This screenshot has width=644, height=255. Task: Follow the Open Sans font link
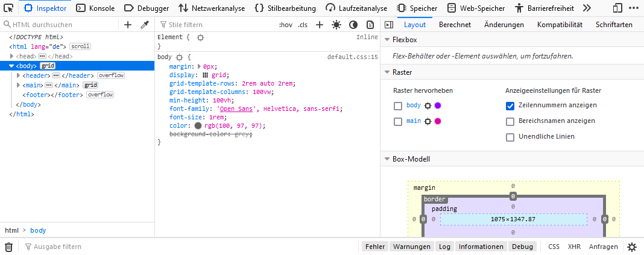click(235, 109)
